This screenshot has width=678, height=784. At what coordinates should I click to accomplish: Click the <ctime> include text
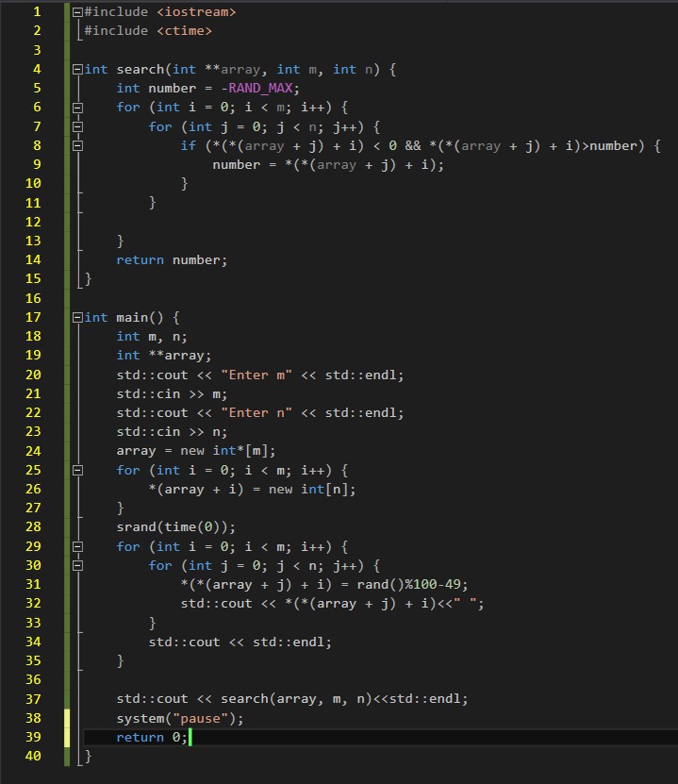pos(184,31)
